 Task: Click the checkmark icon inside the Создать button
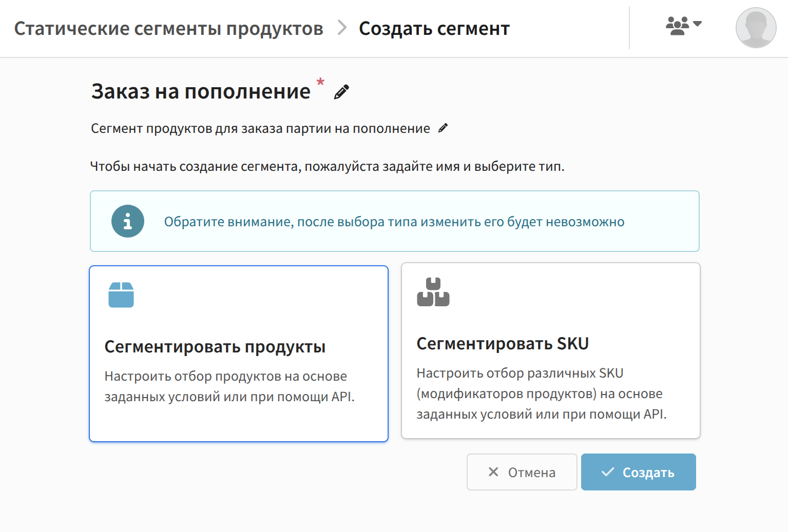click(x=608, y=472)
